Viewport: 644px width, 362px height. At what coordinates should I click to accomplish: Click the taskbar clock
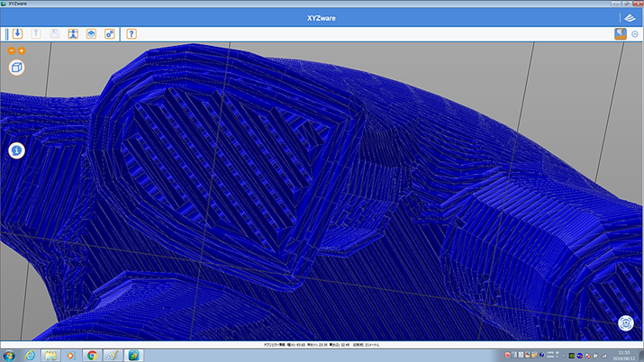[x=623, y=355]
